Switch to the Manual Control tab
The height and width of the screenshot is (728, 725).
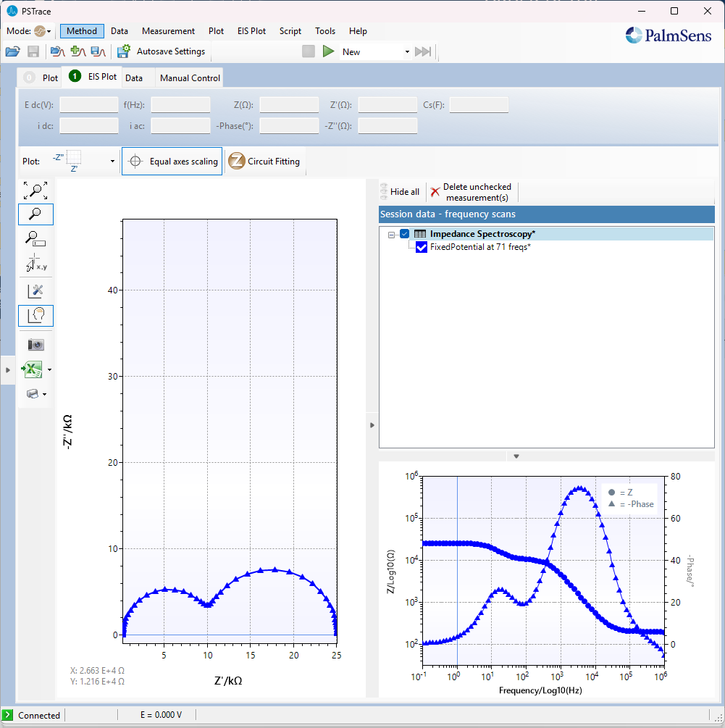(190, 78)
